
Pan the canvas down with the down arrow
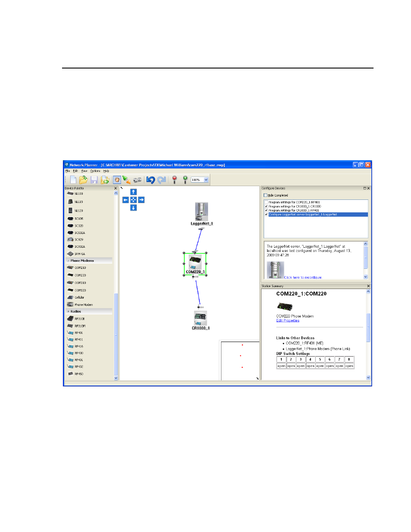point(134,208)
